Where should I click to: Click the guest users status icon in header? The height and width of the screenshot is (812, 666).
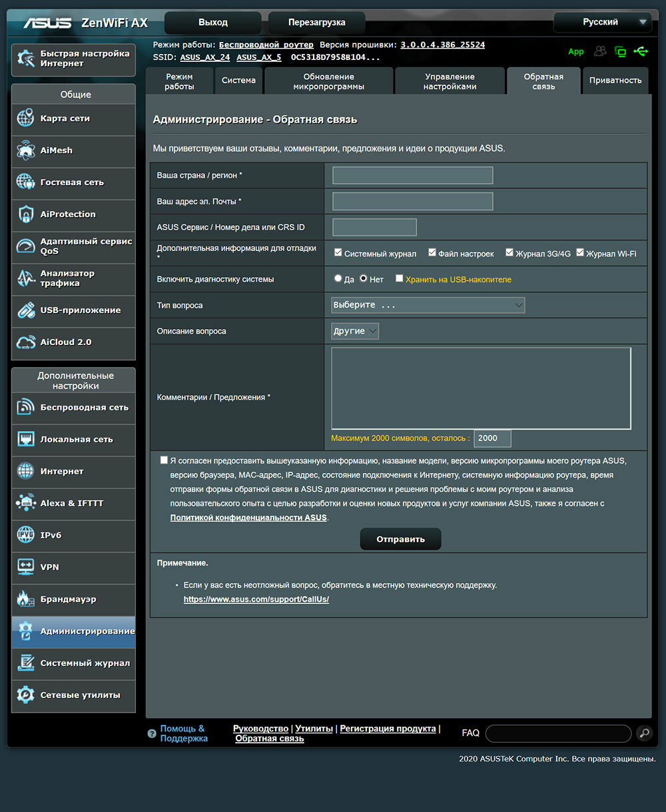pyautogui.click(x=601, y=51)
